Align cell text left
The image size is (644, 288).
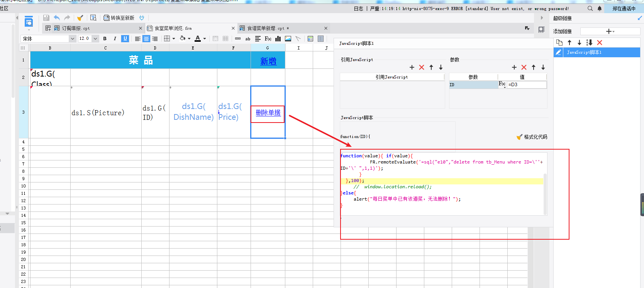click(137, 39)
